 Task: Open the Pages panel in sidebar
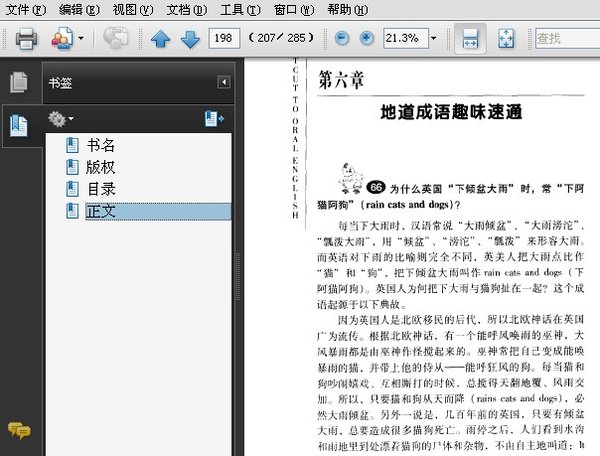(x=18, y=83)
